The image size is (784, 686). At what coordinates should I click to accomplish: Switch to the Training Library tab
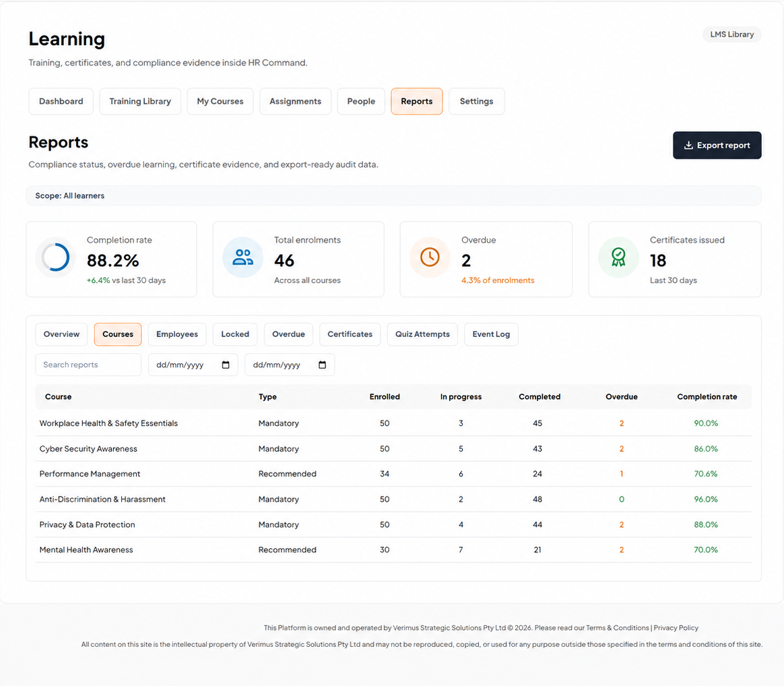tap(140, 101)
